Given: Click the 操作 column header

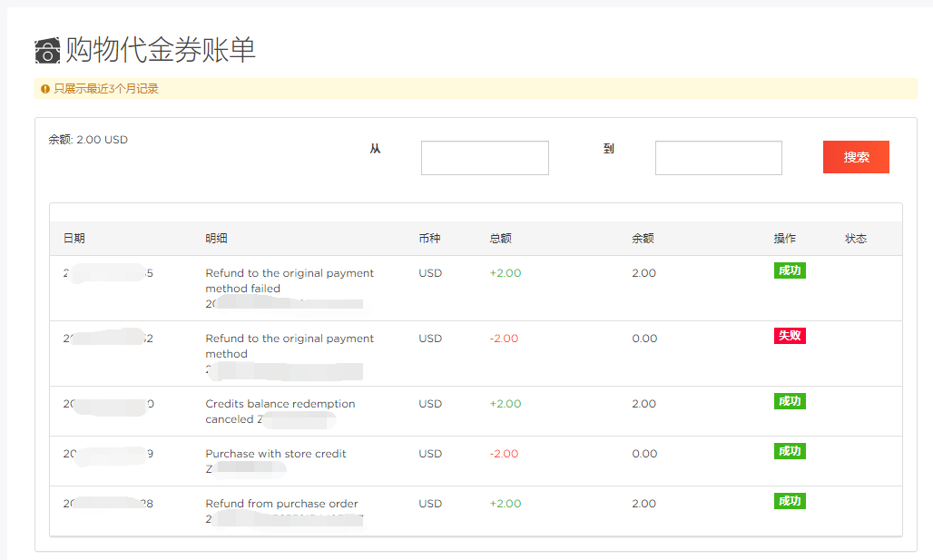Looking at the screenshot, I should click(x=784, y=239).
